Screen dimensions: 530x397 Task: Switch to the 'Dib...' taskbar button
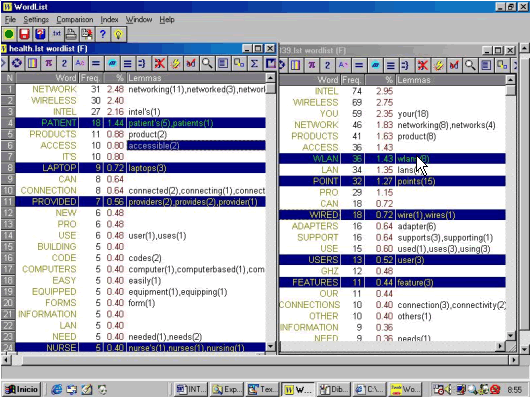point(333,389)
